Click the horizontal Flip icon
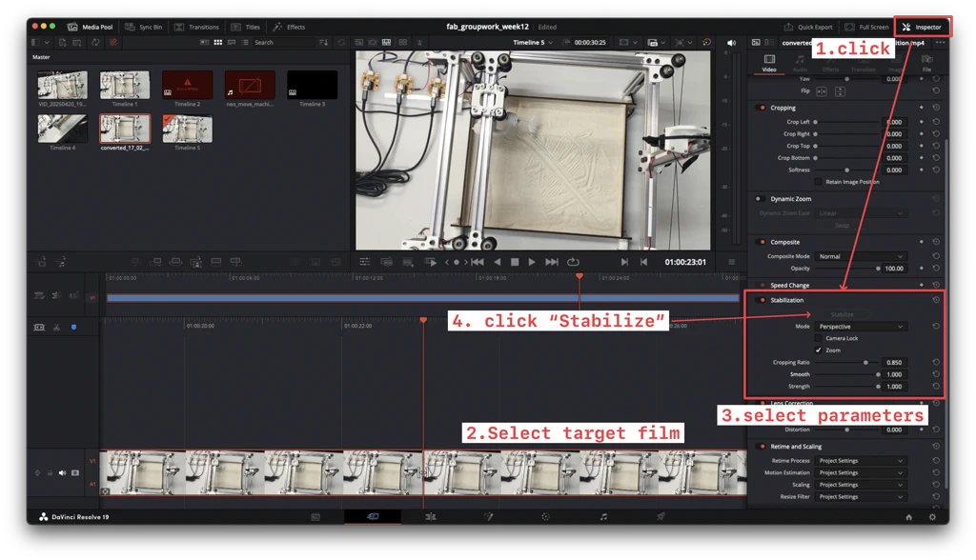 tap(822, 91)
